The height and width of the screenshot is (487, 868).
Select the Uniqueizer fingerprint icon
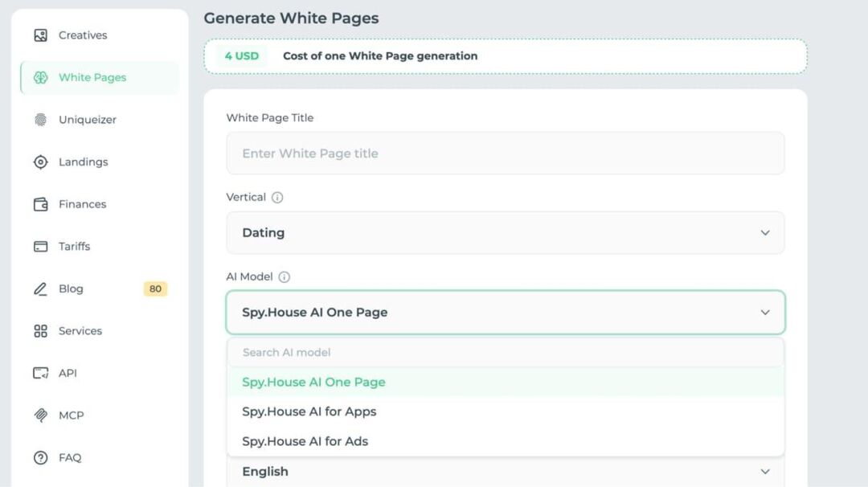[x=40, y=120]
